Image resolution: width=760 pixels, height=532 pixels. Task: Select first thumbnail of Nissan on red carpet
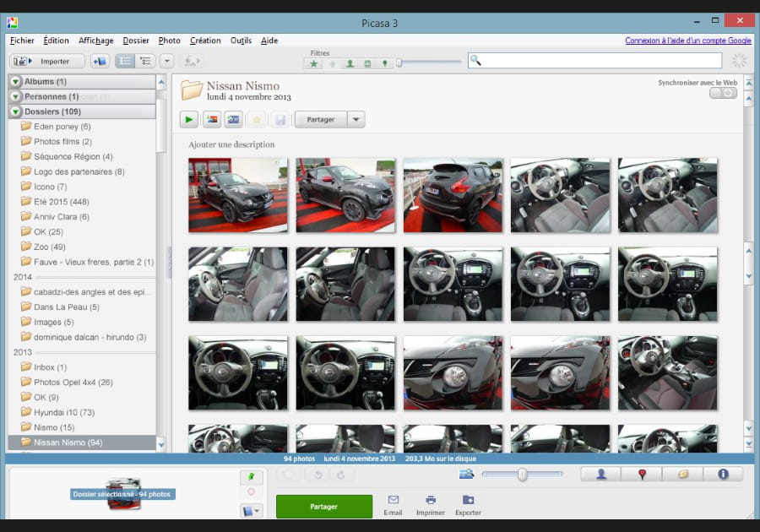click(238, 195)
